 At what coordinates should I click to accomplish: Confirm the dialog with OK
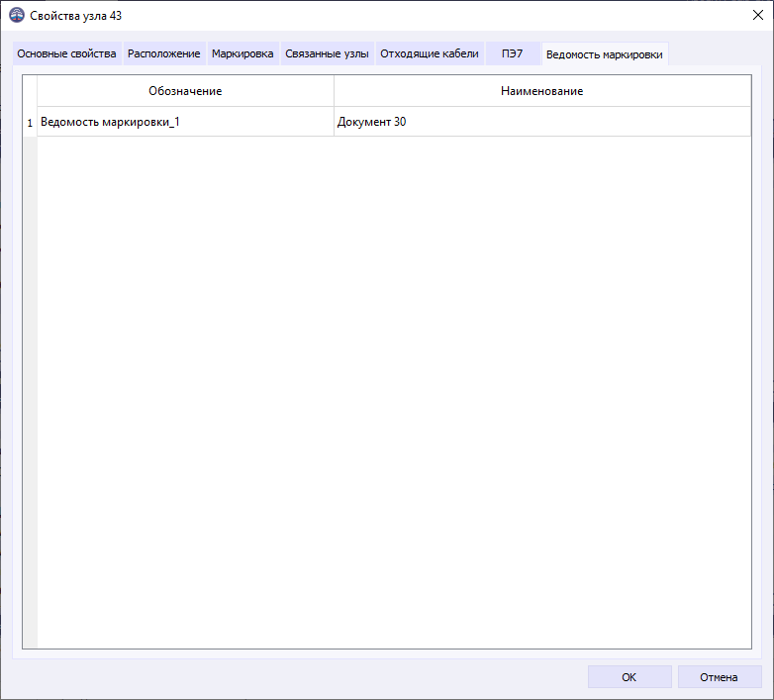click(x=629, y=677)
